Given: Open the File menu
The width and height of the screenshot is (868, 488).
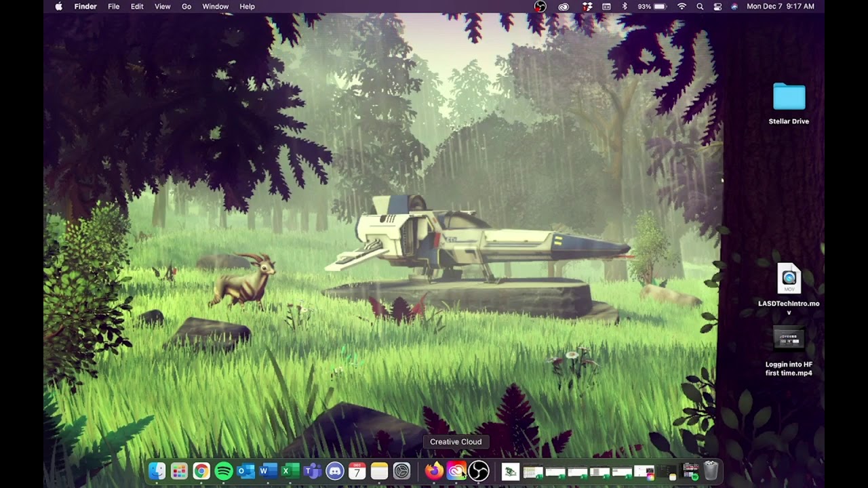Looking at the screenshot, I should [114, 6].
